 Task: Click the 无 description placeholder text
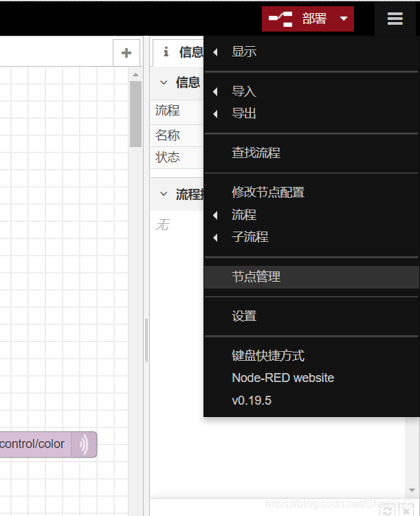click(163, 225)
